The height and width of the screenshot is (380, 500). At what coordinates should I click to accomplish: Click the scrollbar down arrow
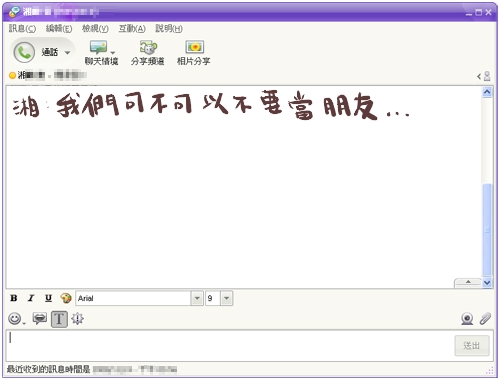pyautogui.click(x=487, y=283)
